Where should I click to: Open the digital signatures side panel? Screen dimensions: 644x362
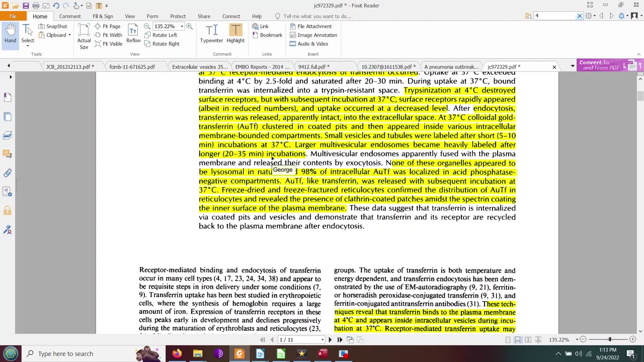click(8, 230)
